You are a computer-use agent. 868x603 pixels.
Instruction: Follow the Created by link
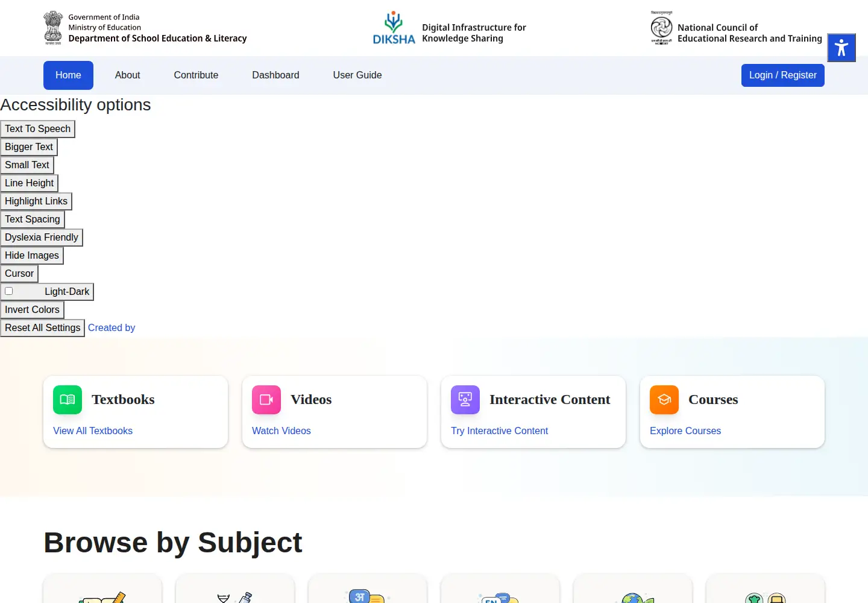point(112,328)
